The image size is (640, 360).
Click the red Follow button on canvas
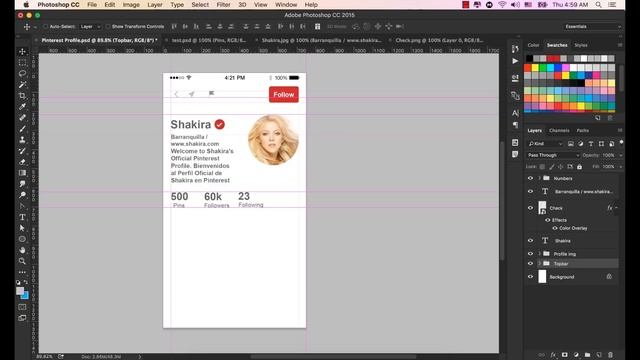(x=284, y=94)
